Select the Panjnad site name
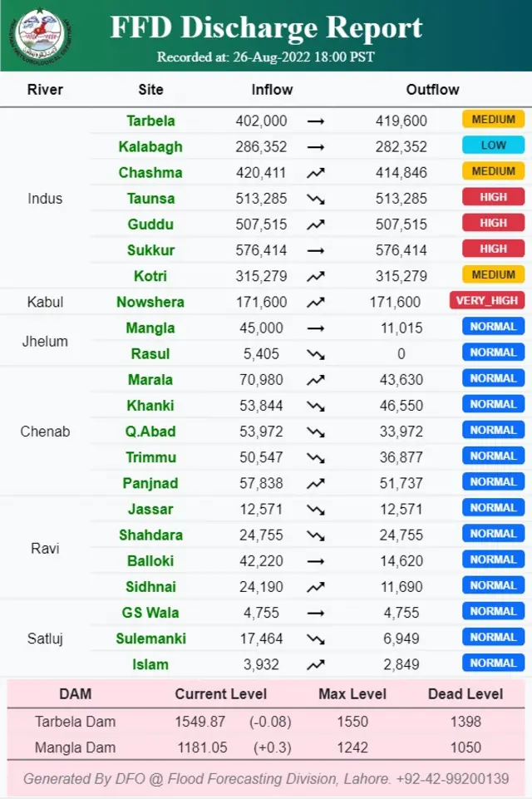 pos(150,483)
